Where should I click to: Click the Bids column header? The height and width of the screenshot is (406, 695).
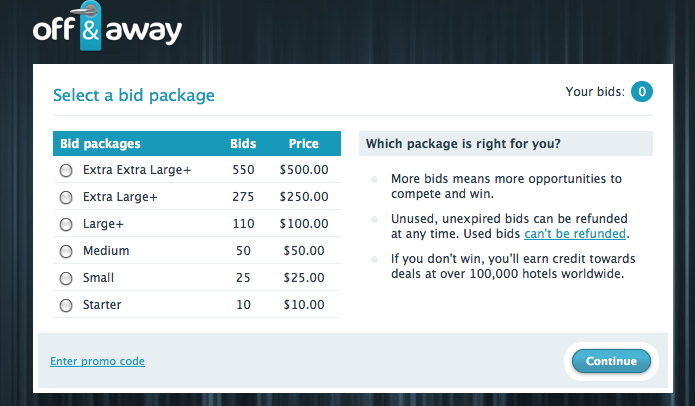243,144
